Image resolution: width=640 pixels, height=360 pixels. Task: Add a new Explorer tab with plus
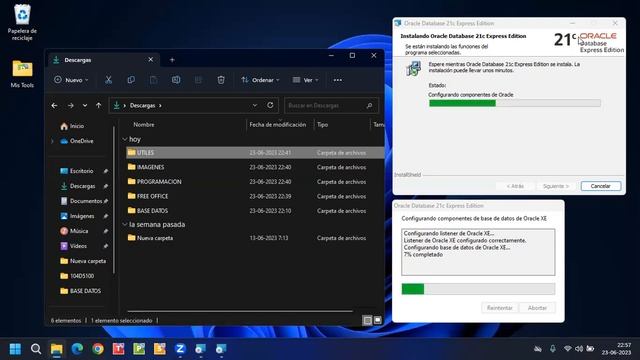click(172, 60)
